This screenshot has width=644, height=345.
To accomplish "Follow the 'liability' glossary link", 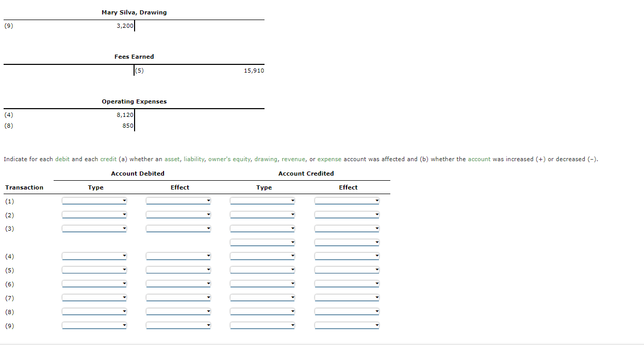I will click(194, 159).
